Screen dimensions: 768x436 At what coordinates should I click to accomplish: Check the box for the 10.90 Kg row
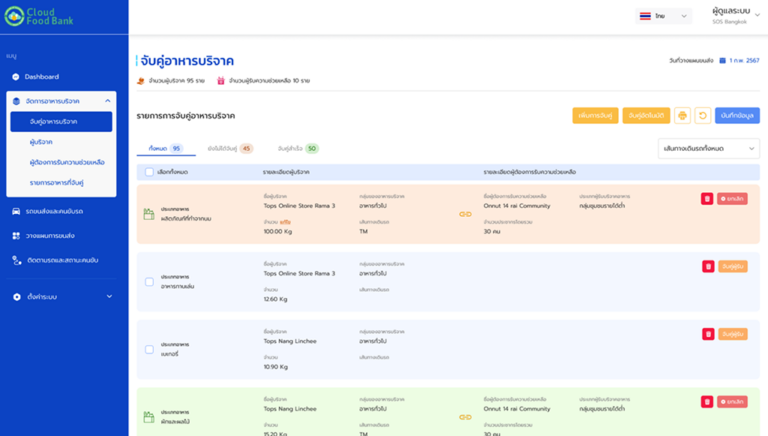[149, 350]
